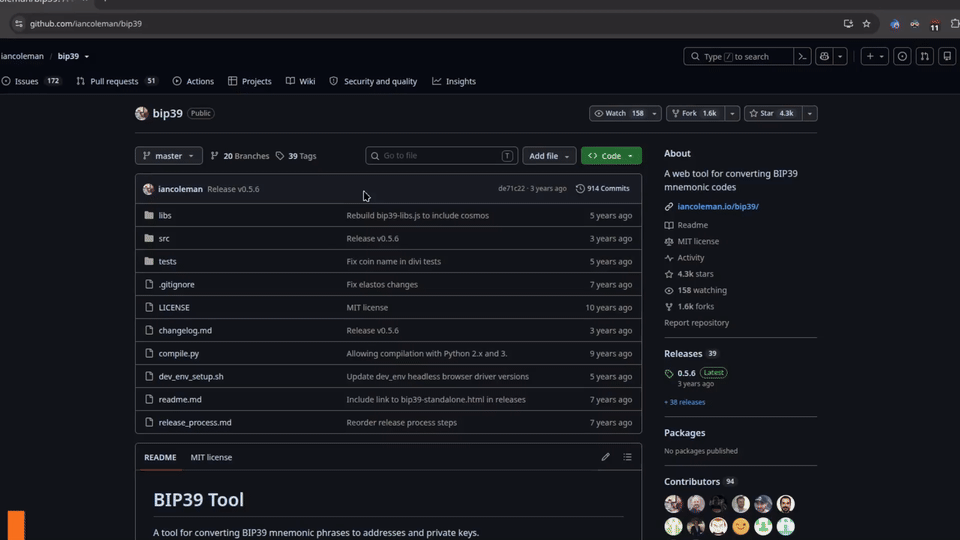Open the master branch dropdown
This screenshot has width=960, height=540.
click(x=168, y=156)
